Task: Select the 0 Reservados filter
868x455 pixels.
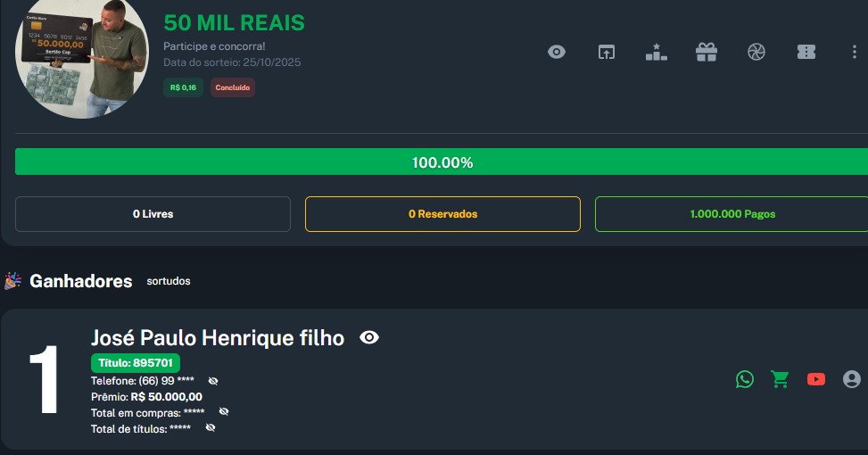Action: coord(442,214)
